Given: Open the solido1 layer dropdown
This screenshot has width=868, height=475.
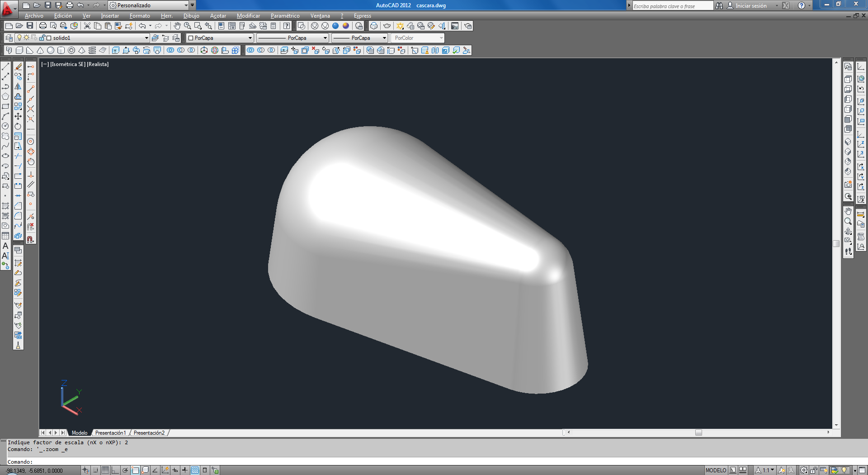Looking at the screenshot, I should coord(146,38).
